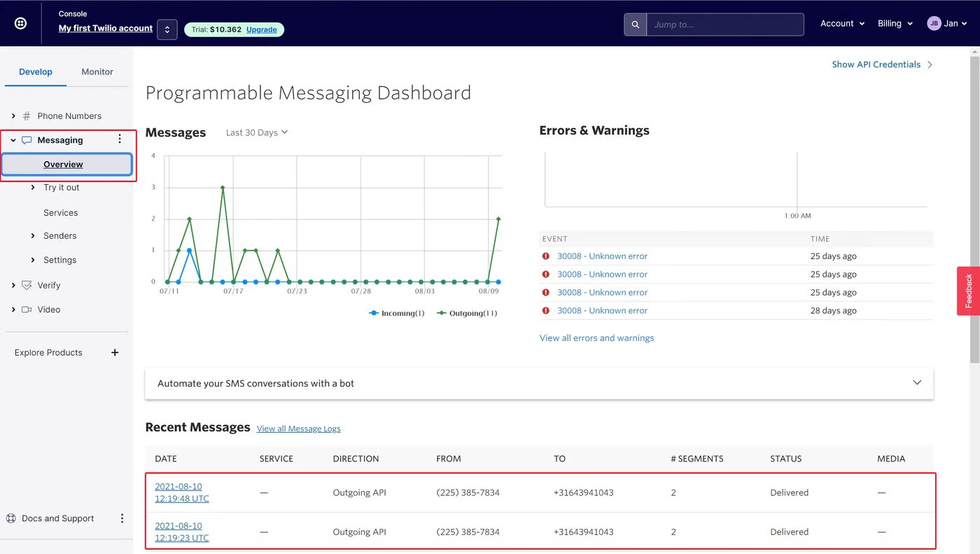Screen dimensions: 980x554
Task: Click Delivered status in the 12:19:48 row
Action: click(789, 492)
